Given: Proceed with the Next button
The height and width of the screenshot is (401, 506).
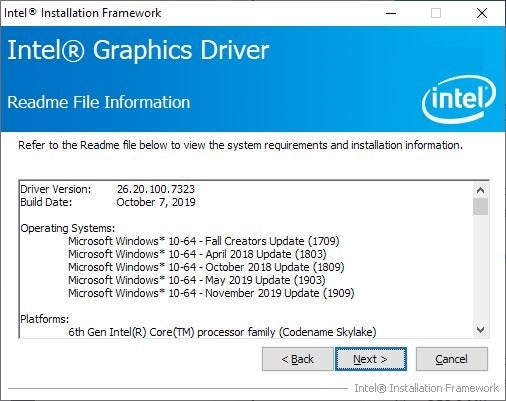Looking at the screenshot, I should click(x=371, y=359).
